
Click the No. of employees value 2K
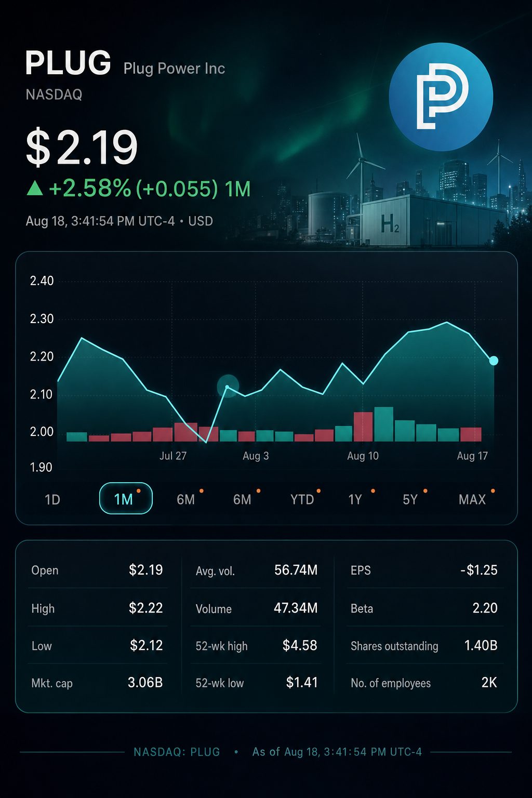point(489,682)
